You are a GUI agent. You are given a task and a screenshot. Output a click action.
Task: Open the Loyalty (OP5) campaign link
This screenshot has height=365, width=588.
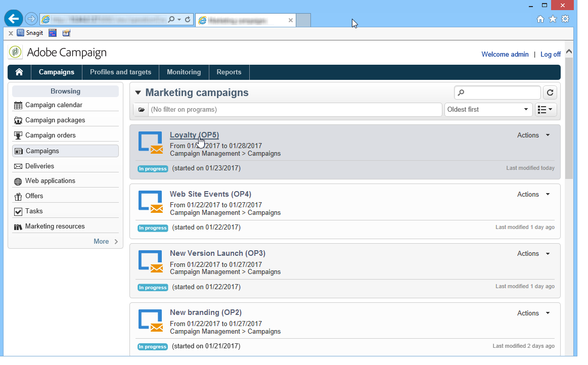[x=194, y=135]
